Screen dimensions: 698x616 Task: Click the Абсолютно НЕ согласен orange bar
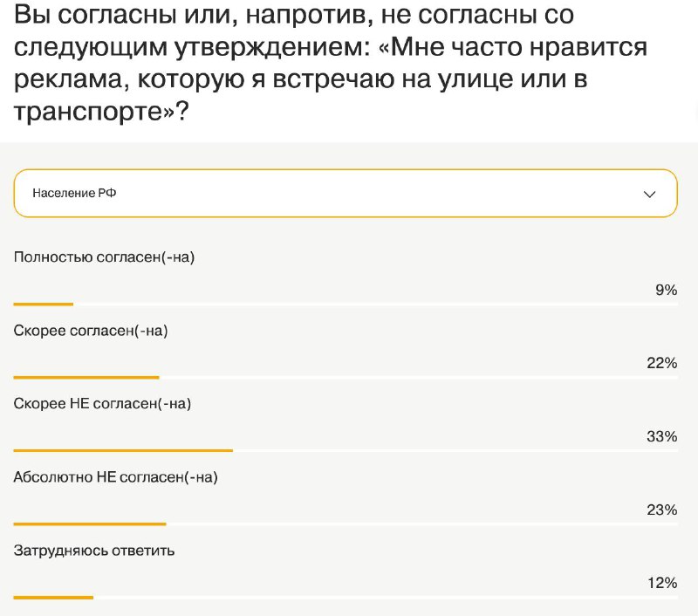[90, 524]
